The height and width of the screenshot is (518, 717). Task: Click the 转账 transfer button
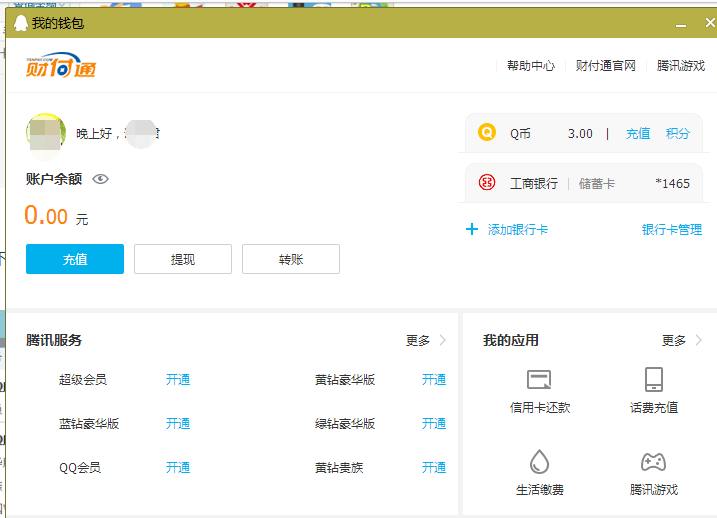(291, 259)
